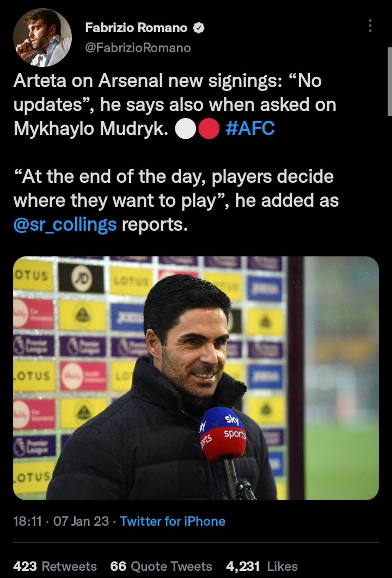392x578 pixels.
Task: View the 4,231 Likes list
Action: pyautogui.click(x=262, y=566)
